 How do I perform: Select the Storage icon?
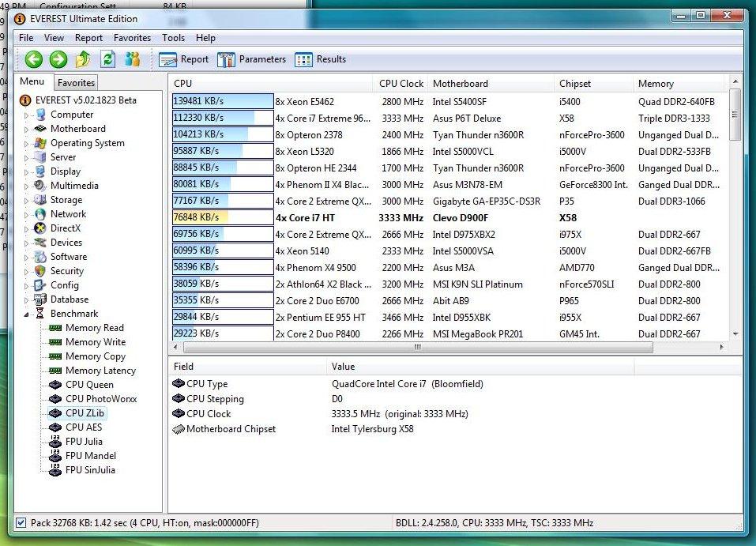tap(40, 200)
